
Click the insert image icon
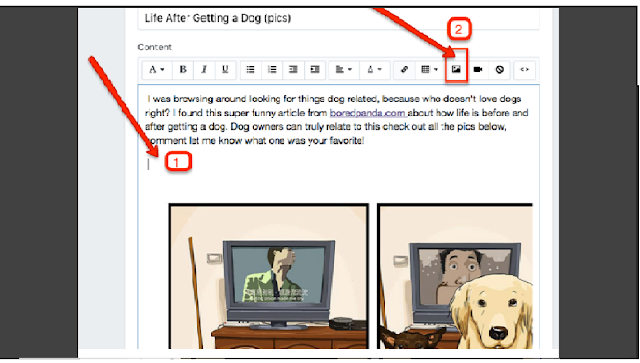pos(456,69)
